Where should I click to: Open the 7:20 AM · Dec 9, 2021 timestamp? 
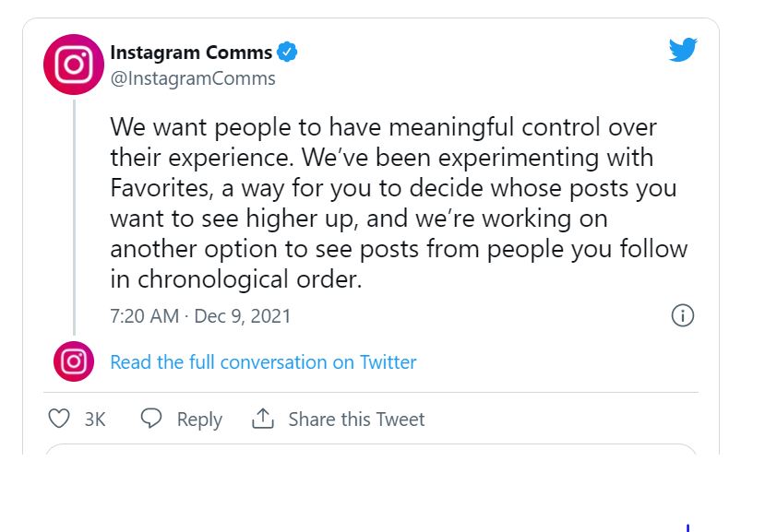[x=200, y=316]
